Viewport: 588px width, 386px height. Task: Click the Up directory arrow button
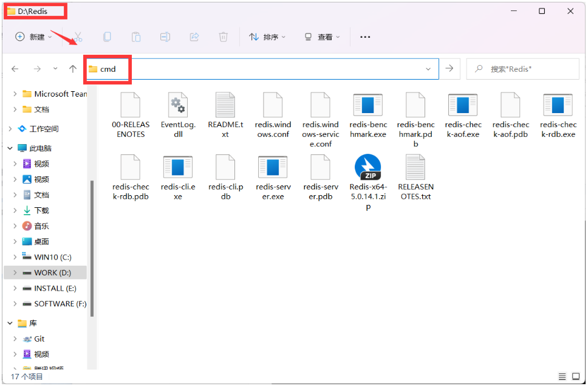73,69
